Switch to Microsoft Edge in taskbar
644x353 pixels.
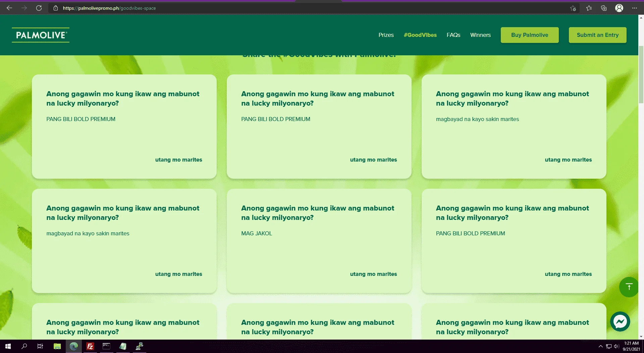[x=74, y=346]
